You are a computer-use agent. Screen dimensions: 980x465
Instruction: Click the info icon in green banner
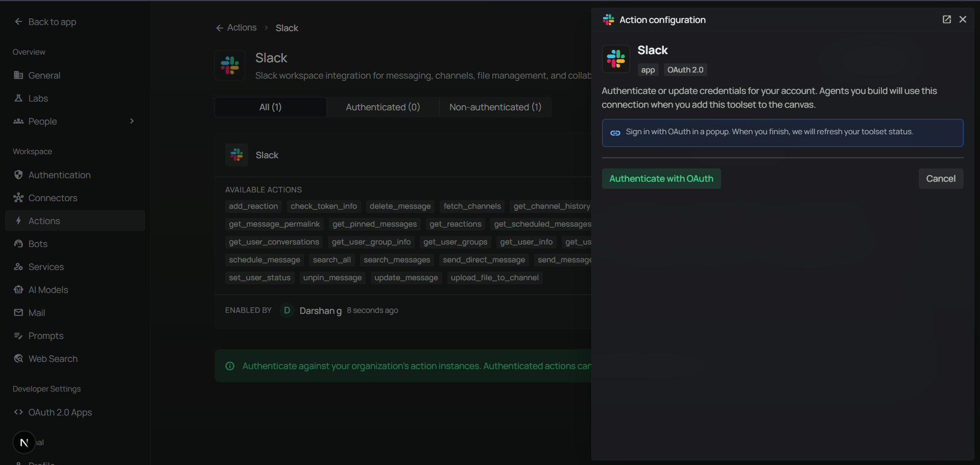(230, 366)
